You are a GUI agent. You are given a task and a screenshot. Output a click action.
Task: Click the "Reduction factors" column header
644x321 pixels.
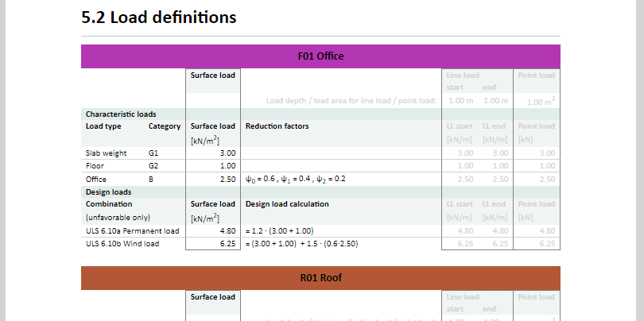277,126
